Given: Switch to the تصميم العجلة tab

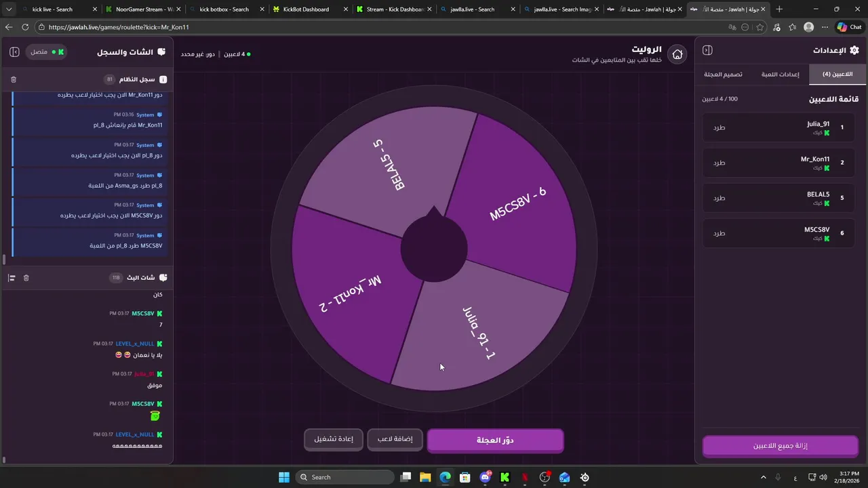Looking at the screenshot, I should point(723,74).
